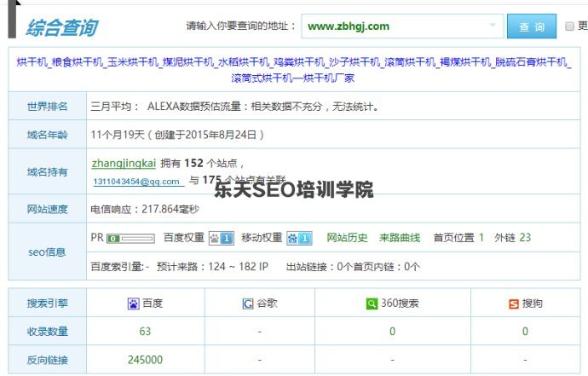Image resolution: width=588 pixels, height=376 pixels.
Task: Click the PR rank bar indicator
Action: pyautogui.click(x=130, y=238)
